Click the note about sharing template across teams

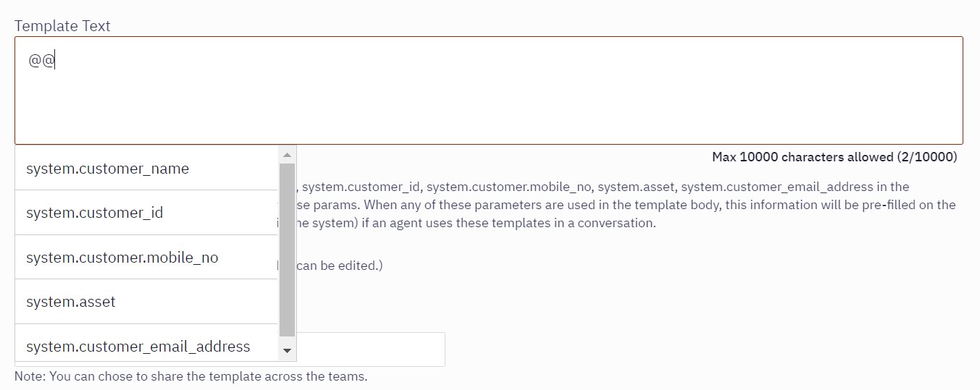[x=191, y=376]
